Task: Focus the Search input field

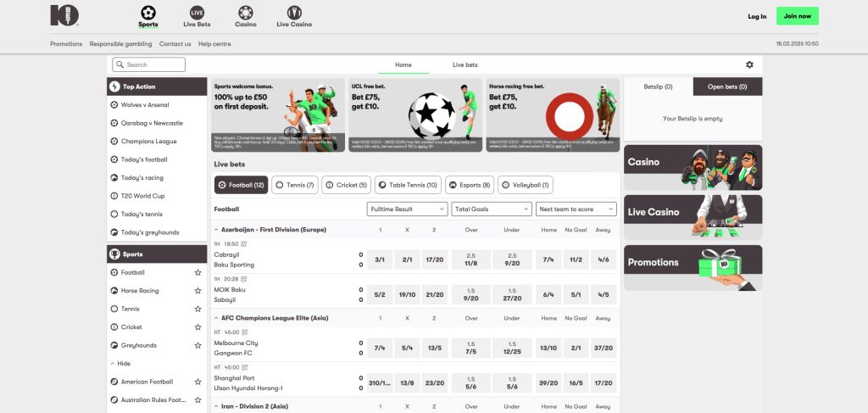Action: [149, 64]
